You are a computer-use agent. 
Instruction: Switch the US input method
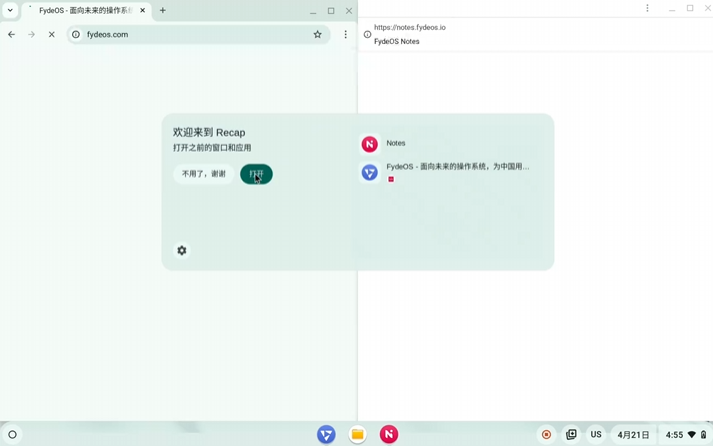coord(596,435)
